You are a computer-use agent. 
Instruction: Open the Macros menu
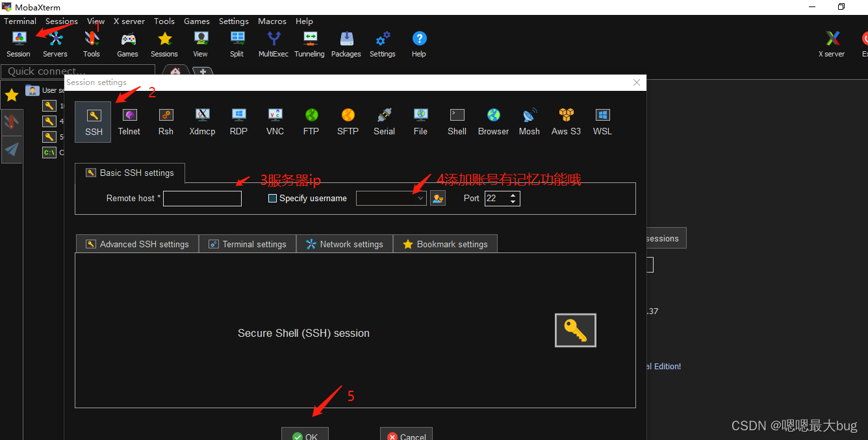[x=272, y=21]
